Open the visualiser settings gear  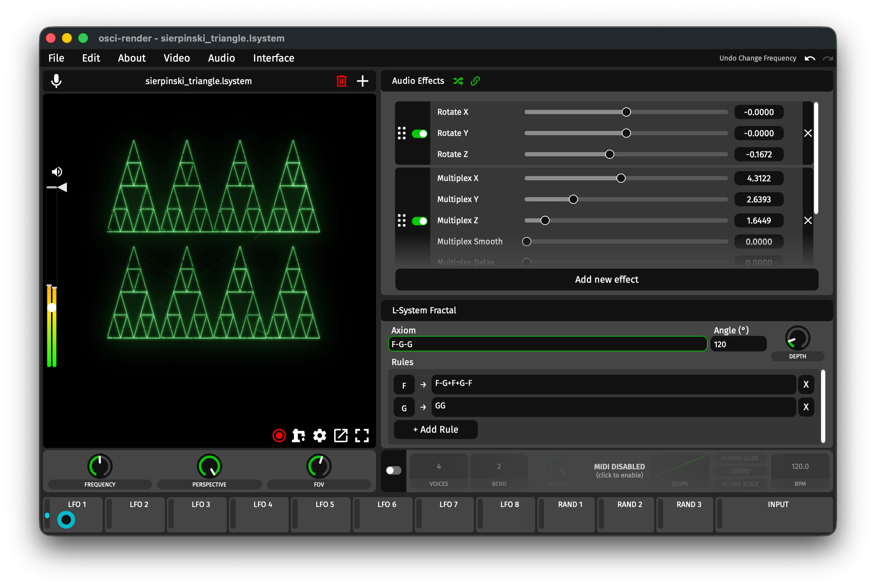pyautogui.click(x=319, y=436)
